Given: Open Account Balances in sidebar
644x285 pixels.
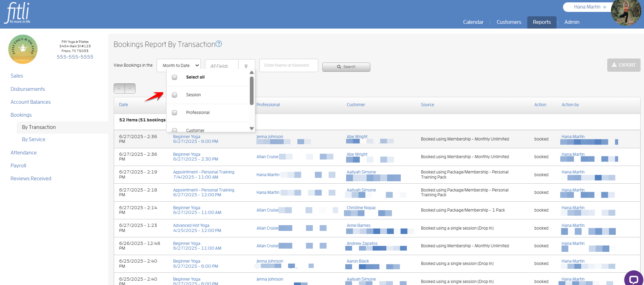Looking at the screenshot, I should (31, 102).
